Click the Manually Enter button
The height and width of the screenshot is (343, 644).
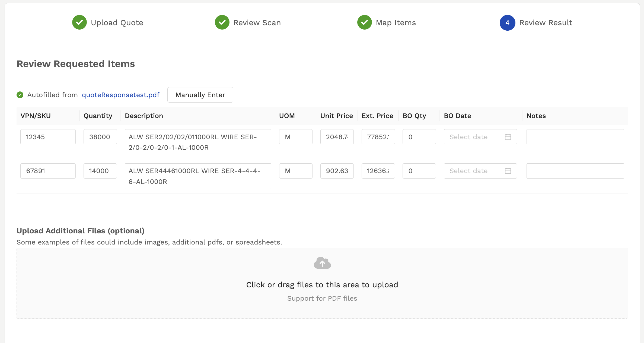click(x=200, y=95)
